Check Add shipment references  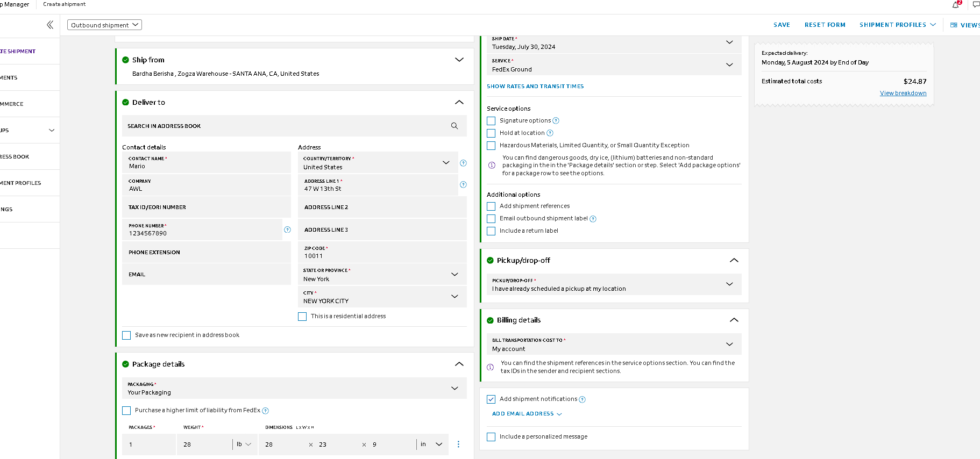tap(491, 206)
